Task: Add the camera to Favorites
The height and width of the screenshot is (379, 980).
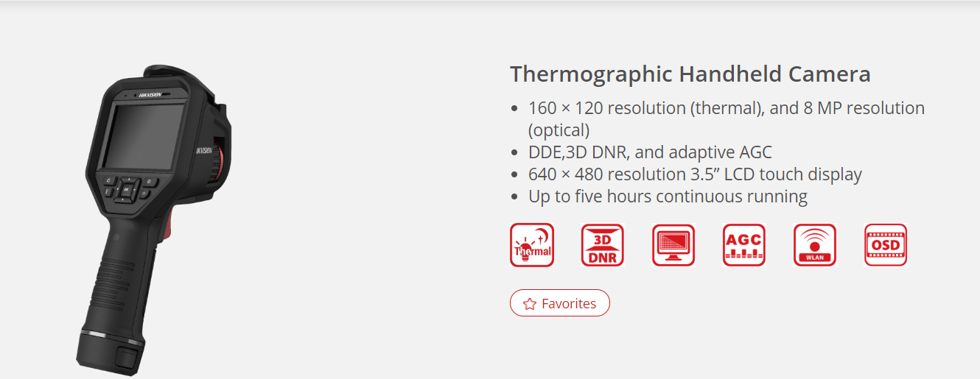Action: tap(560, 303)
